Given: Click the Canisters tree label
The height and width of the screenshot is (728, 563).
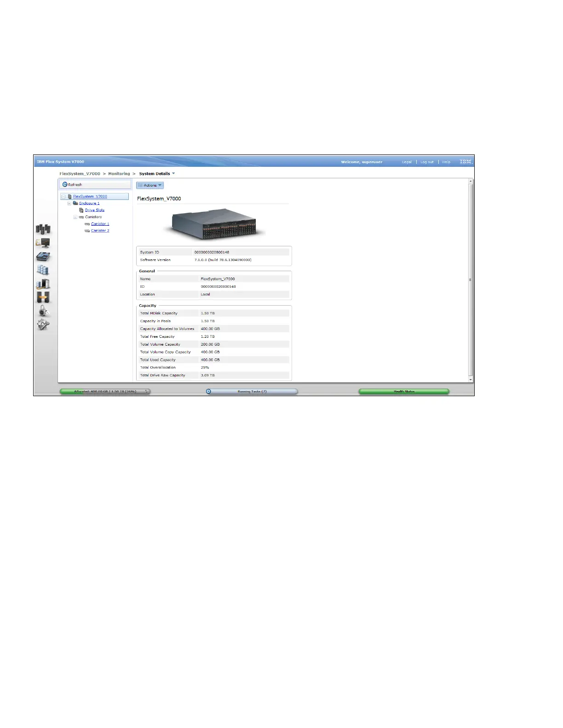Looking at the screenshot, I should click(93, 217).
